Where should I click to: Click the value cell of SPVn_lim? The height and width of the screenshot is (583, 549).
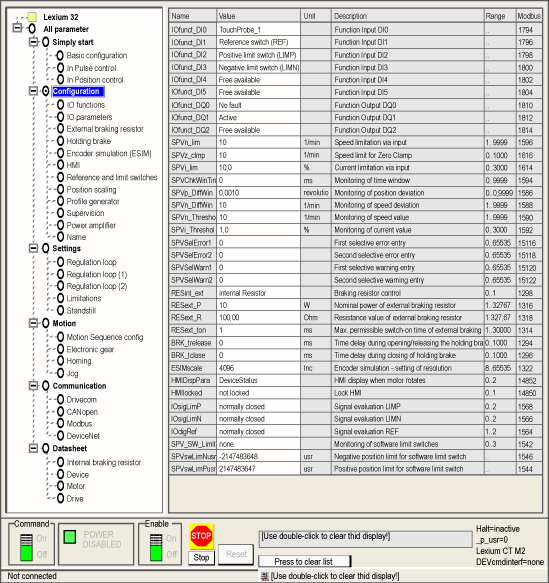258,142
